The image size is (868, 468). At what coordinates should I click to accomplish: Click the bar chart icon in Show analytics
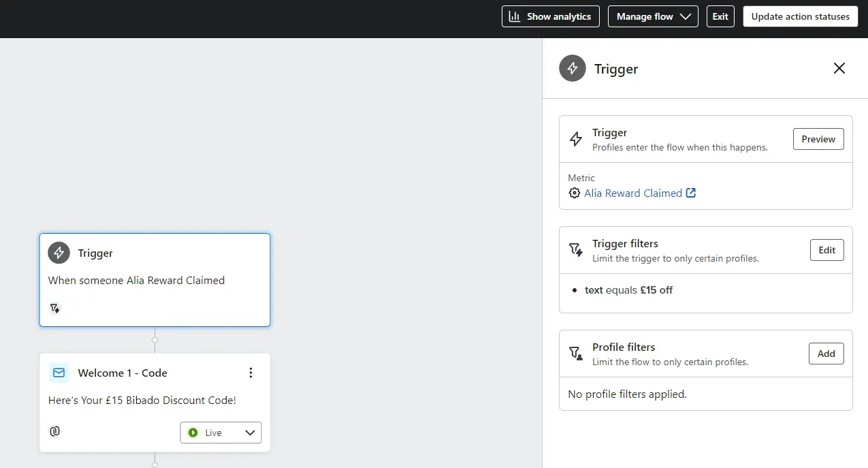point(515,16)
